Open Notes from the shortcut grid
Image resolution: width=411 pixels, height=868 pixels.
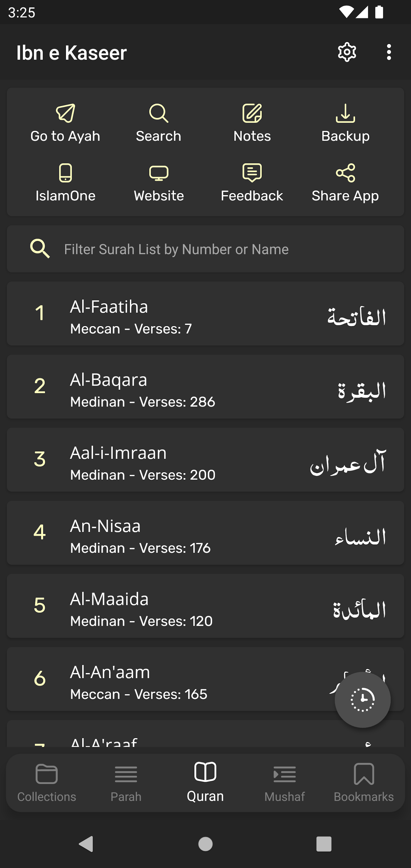point(252,123)
